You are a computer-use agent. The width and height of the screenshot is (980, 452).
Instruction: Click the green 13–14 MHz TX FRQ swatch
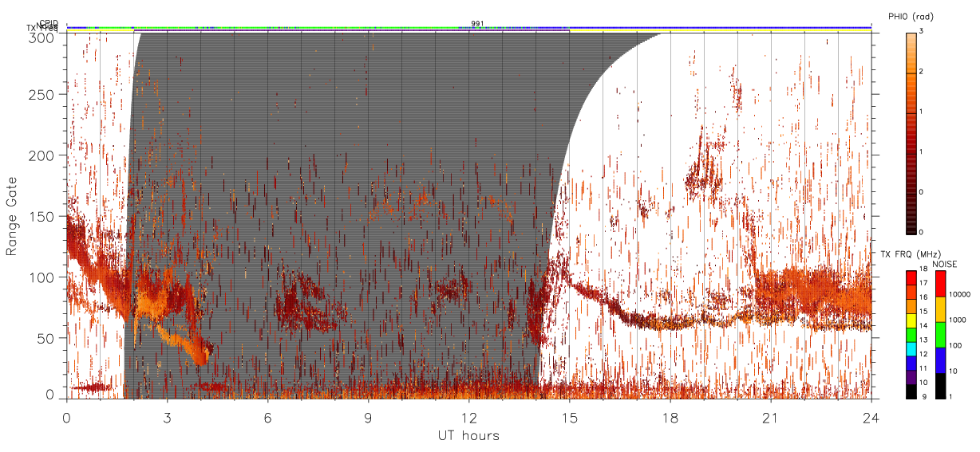[x=911, y=334]
